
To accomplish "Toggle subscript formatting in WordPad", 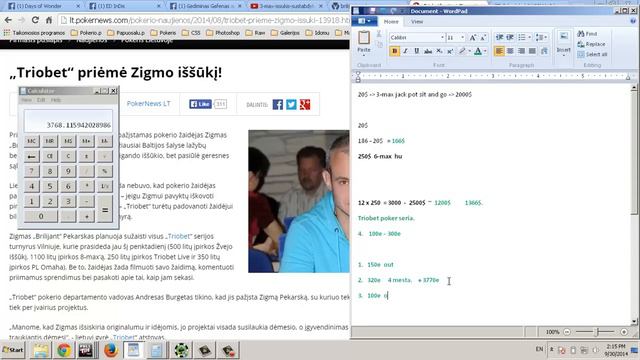I will 439,51.
